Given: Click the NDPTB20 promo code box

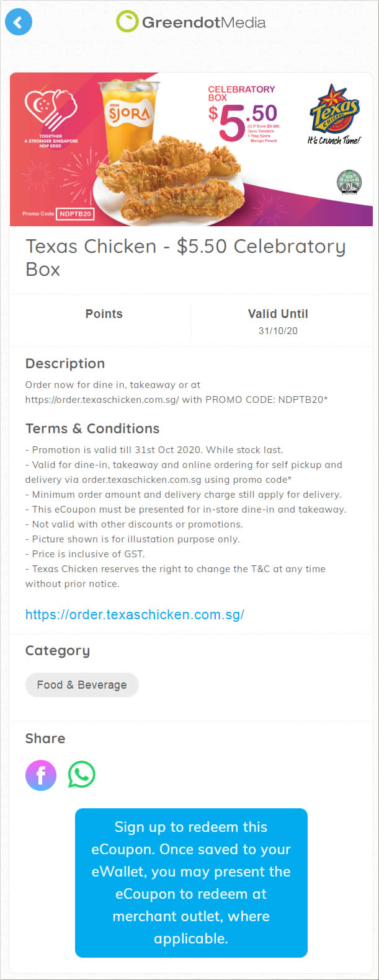Looking at the screenshot, I should 75,214.
